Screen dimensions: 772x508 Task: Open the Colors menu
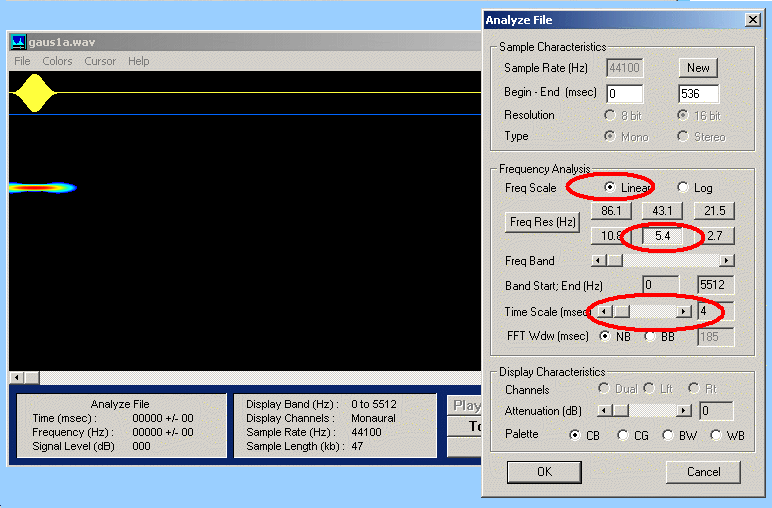pyautogui.click(x=57, y=61)
